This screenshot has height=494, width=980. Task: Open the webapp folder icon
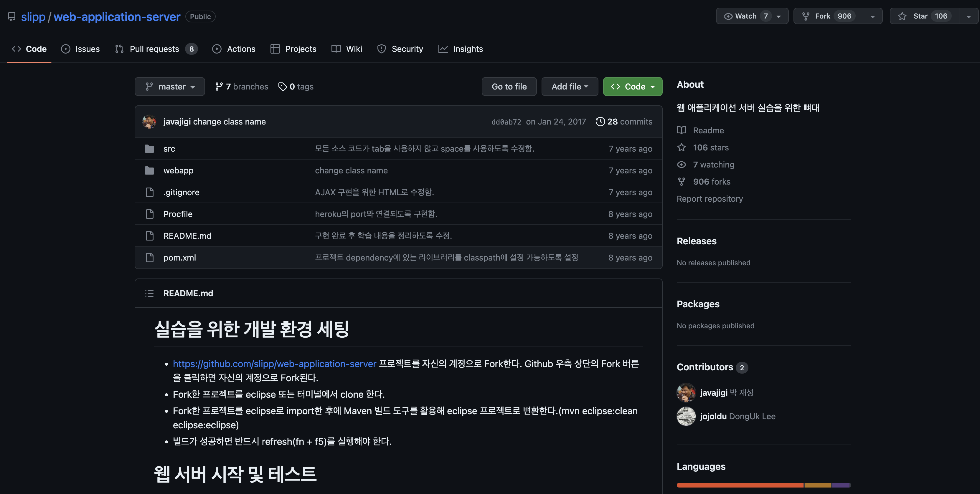(x=149, y=171)
